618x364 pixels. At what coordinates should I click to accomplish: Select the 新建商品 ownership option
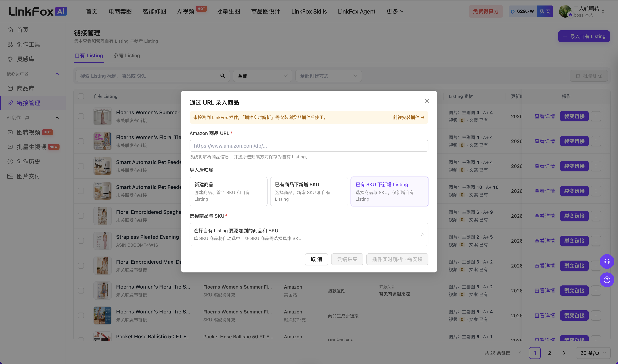click(x=228, y=192)
